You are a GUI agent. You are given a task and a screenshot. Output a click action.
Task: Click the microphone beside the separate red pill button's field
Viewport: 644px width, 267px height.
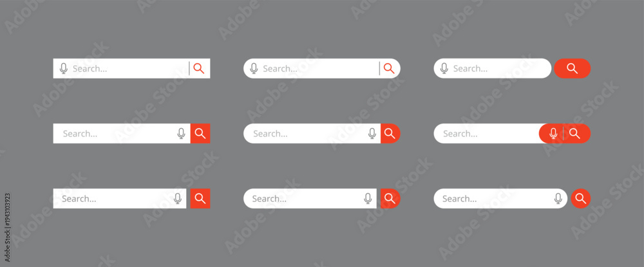pos(444,68)
